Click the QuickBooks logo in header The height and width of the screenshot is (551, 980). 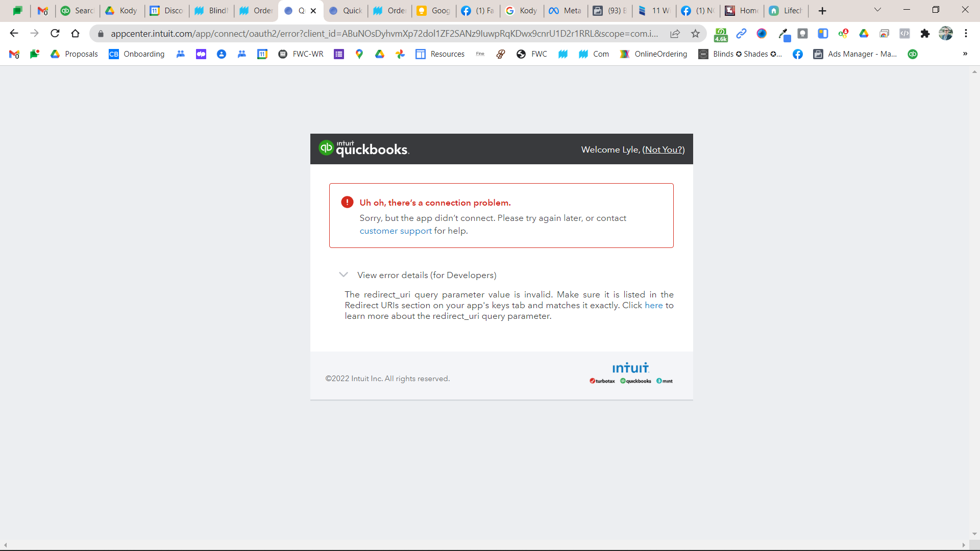[x=364, y=148]
